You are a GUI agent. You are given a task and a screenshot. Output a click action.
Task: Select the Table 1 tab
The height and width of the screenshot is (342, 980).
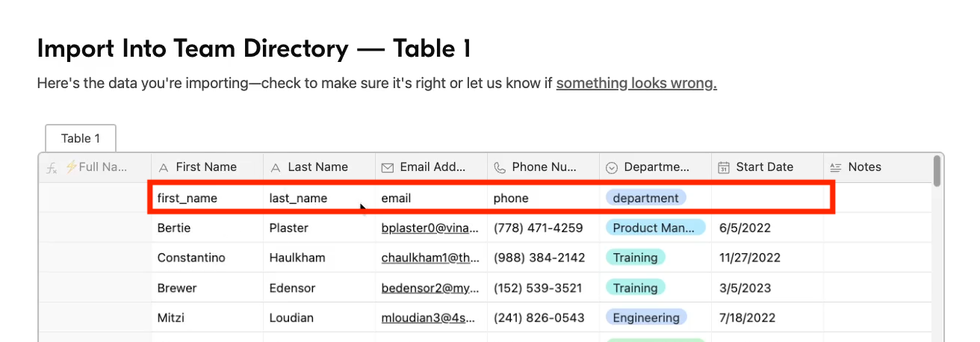[81, 138]
